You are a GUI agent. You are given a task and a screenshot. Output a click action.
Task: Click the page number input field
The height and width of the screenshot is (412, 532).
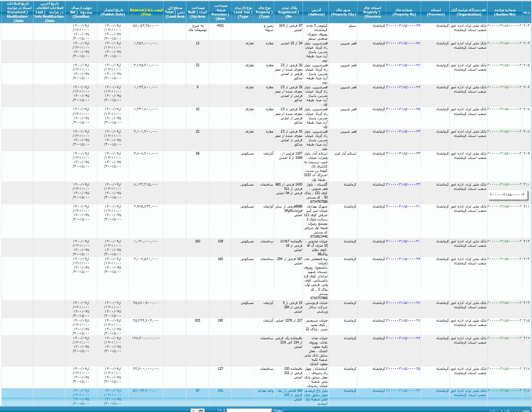pos(249,410)
